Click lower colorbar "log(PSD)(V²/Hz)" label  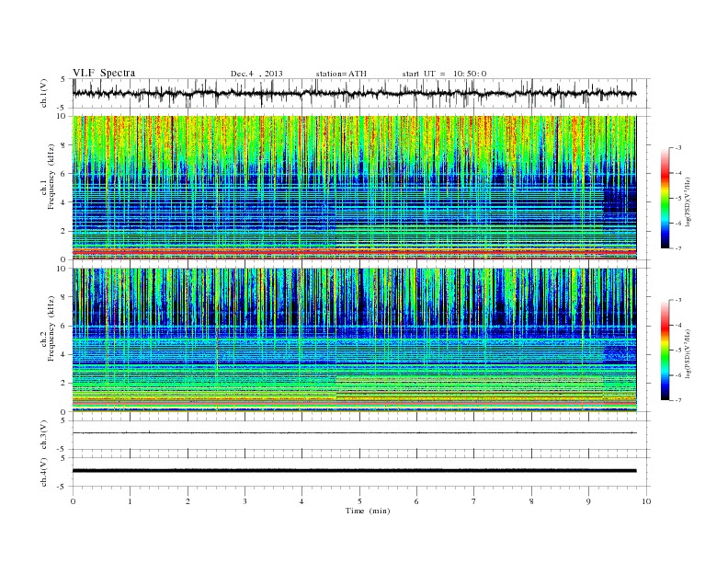pos(688,353)
